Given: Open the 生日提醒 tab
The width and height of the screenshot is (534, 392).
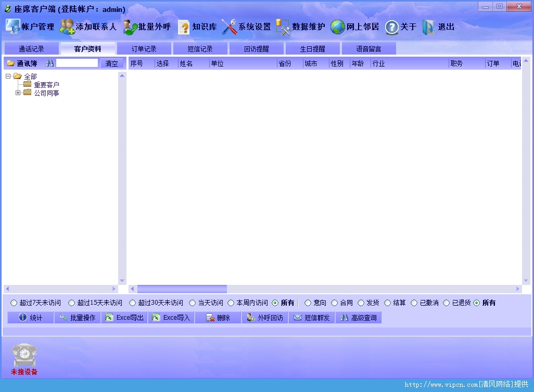Looking at the screenshot, I should [312, 49].
